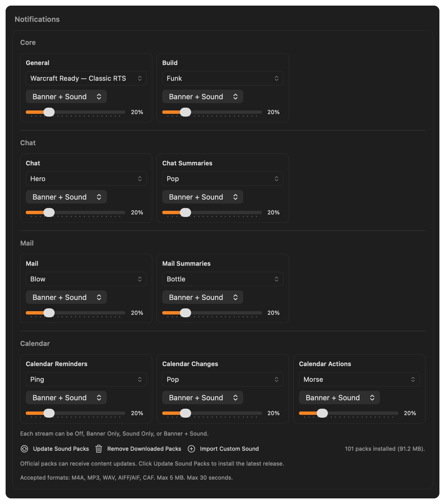Click the Build volume slider knob

(x=186, y=112)
